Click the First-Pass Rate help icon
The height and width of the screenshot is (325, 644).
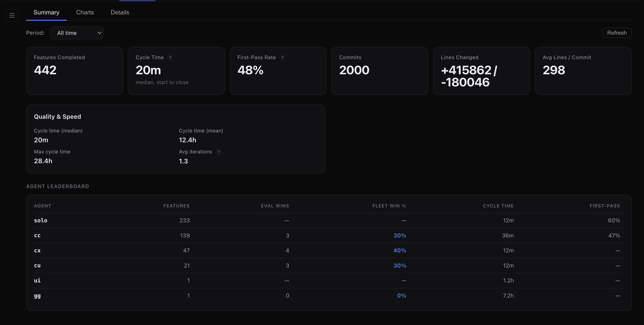pyautogui.click(x=282, y=58)
